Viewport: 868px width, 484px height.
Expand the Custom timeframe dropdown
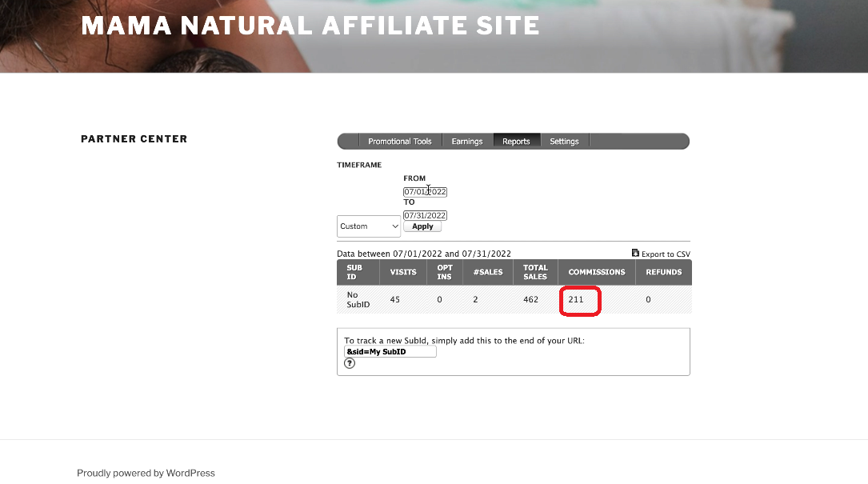369,226
